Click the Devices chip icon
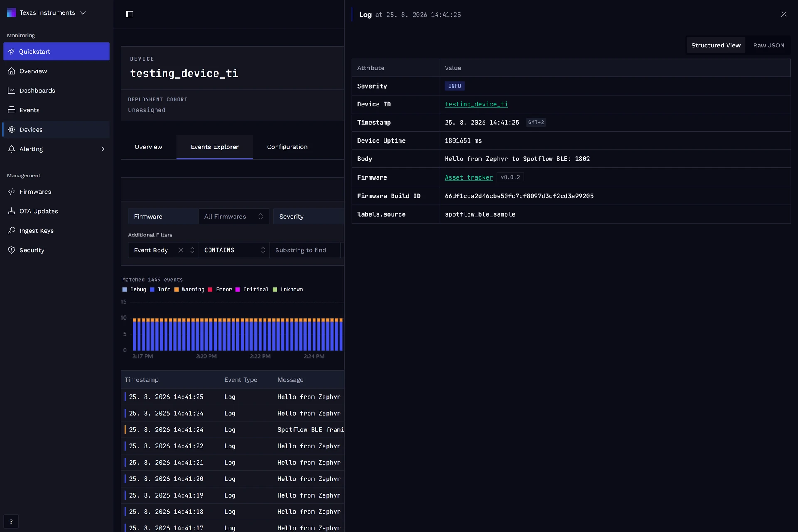Viewport: 798px width, 532px height. pos(12,130)
